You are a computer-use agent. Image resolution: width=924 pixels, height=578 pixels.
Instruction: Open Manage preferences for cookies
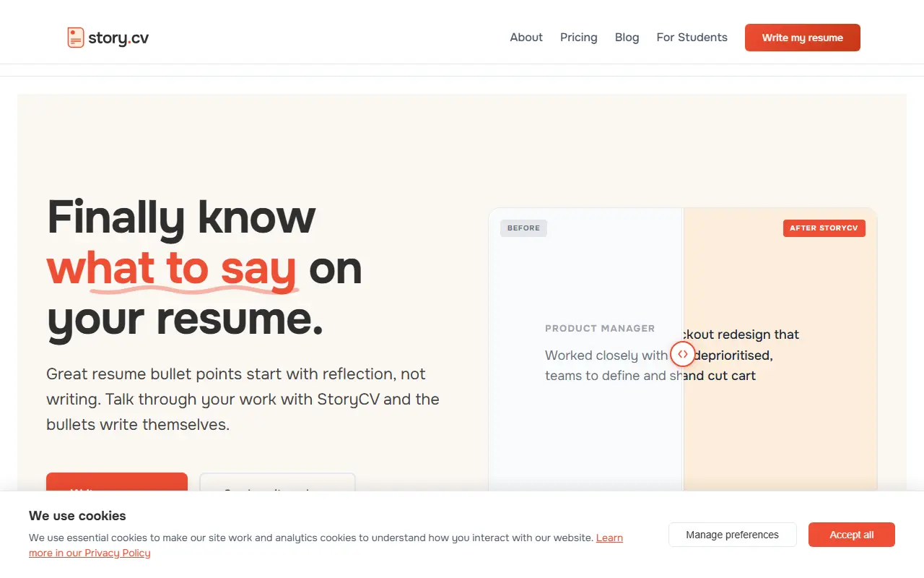coord(733,535)
